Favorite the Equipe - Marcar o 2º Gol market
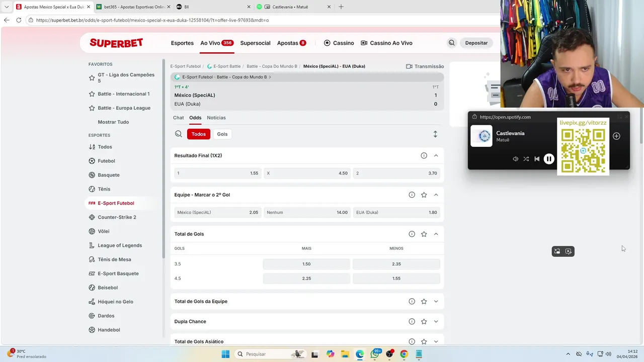Image resolution: width=644 pixels, height=362 pixels. (424, 195)
